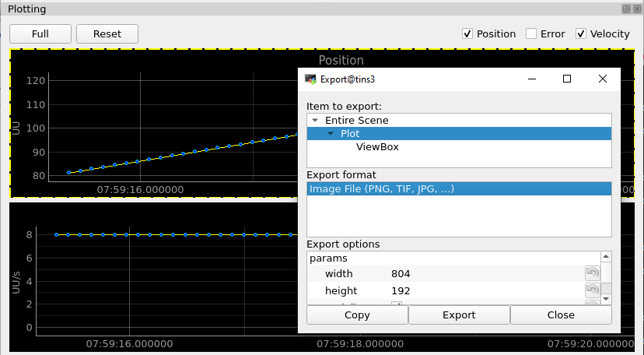Screen dimensions: 644x355
Task: Collapse the Plot tree node arrow
Action: tap(330, 134)
